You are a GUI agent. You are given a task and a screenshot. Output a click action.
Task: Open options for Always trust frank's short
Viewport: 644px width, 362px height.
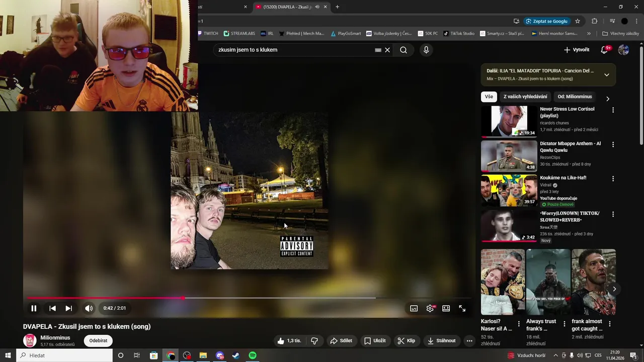[x=564, y=324]
